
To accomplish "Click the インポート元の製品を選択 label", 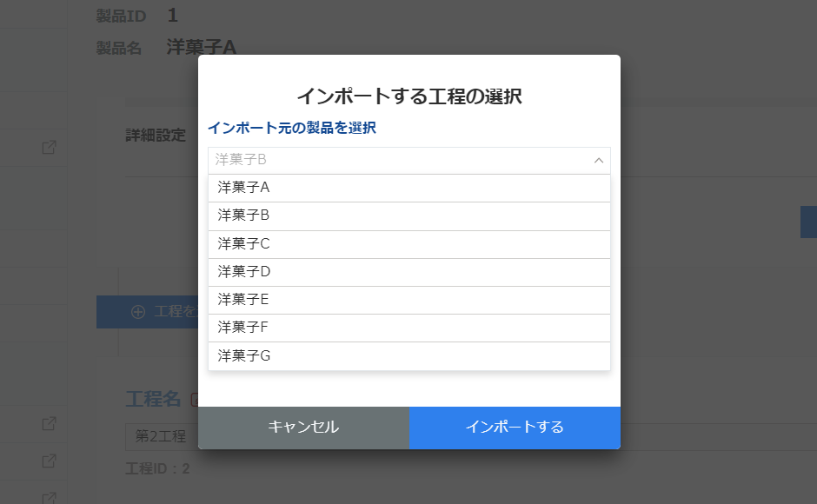I will pyautogui.click(x=292, y=128).
